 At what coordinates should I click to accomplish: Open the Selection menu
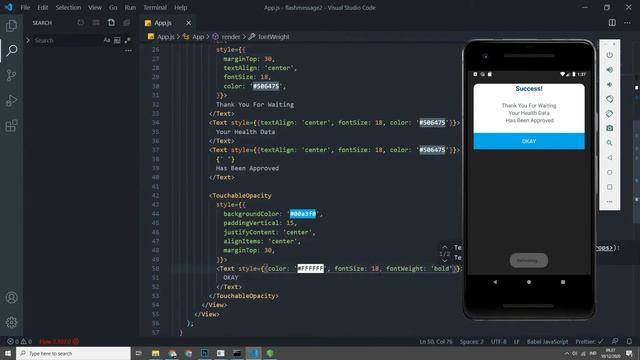(68, 7)
